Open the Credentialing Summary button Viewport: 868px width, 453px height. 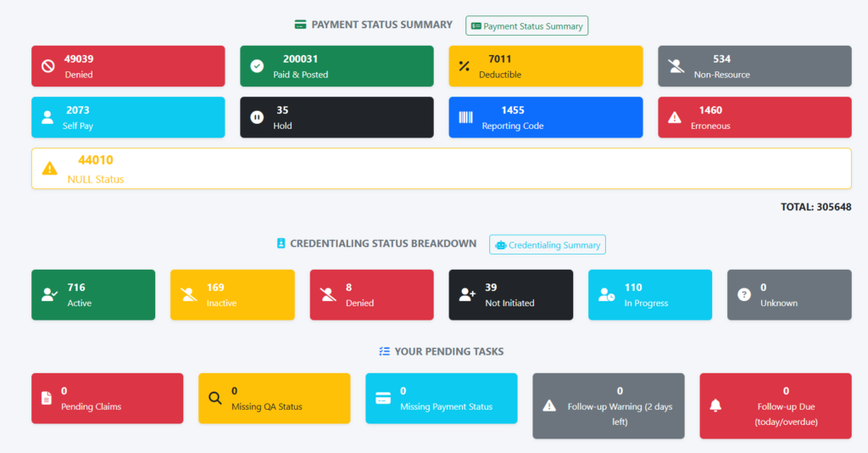547,245
